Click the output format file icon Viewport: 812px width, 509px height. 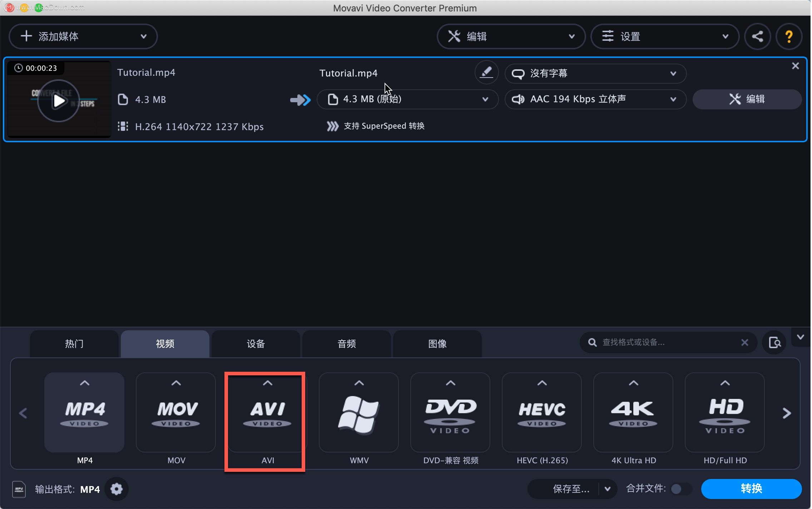(x=19, y=489)
